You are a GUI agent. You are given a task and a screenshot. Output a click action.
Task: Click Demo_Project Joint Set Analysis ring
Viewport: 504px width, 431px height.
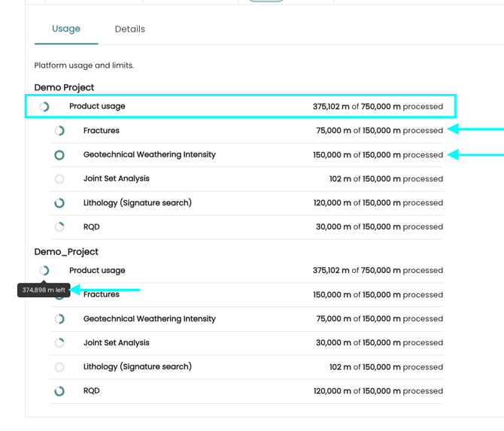point(59,343)
